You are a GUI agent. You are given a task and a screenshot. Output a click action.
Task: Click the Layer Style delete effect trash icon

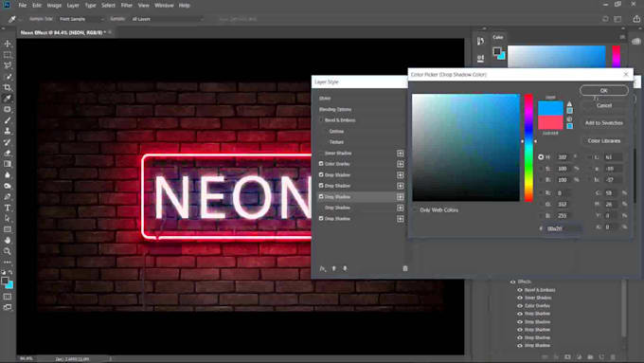click(405, 268)
